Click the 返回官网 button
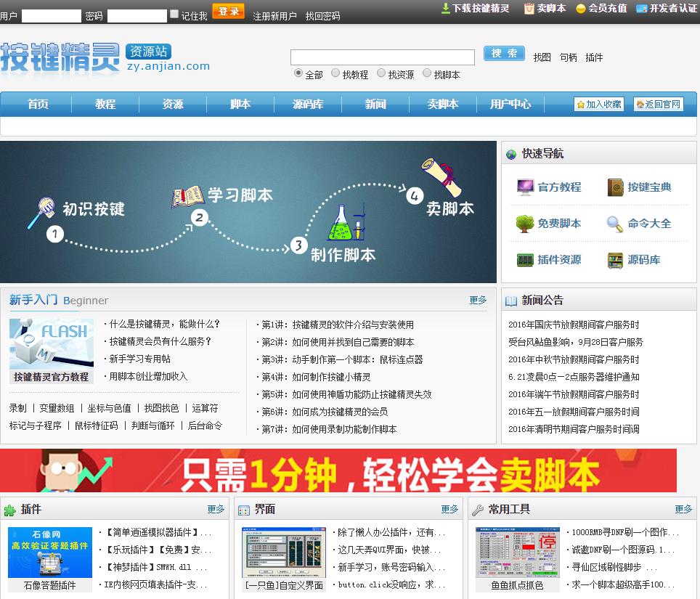The width and height of the screenshot is (700, 599). click(x=659, y=105)
